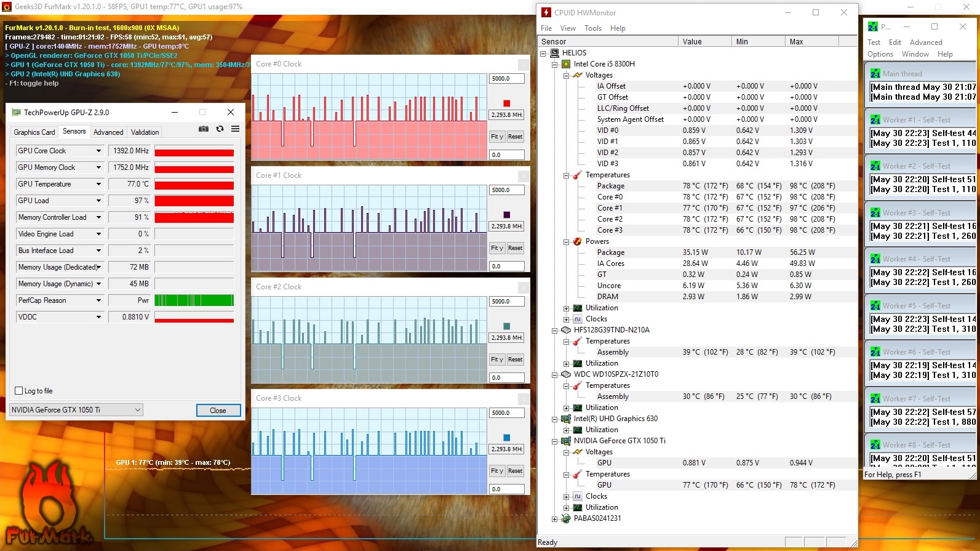Click the HWMonitor title bar lightning icon
Image resolution: width=980 pixels, height=551 pixels.
click(546, 12)
